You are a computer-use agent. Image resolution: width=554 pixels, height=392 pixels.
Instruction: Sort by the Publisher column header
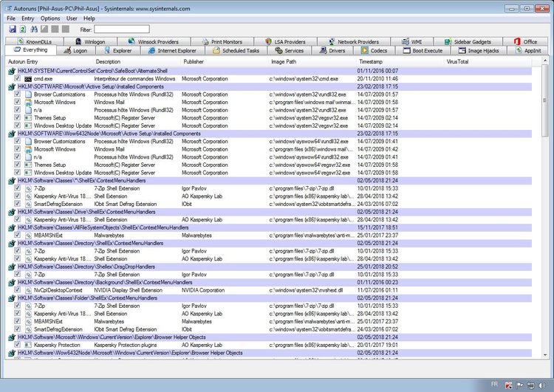(225, 62)
